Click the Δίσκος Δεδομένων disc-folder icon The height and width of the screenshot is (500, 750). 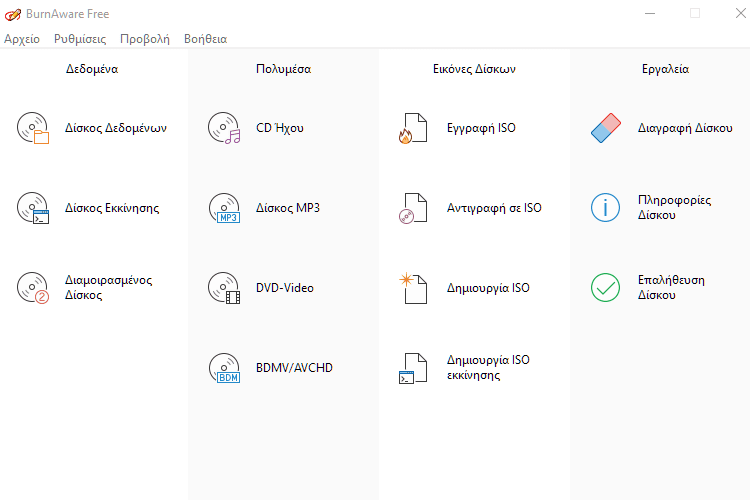coord(33,128)
